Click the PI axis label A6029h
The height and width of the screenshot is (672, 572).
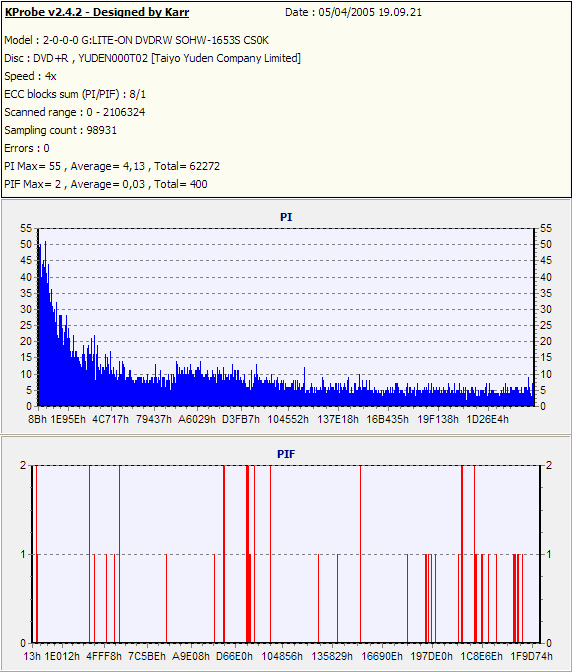tap(197, 419)
